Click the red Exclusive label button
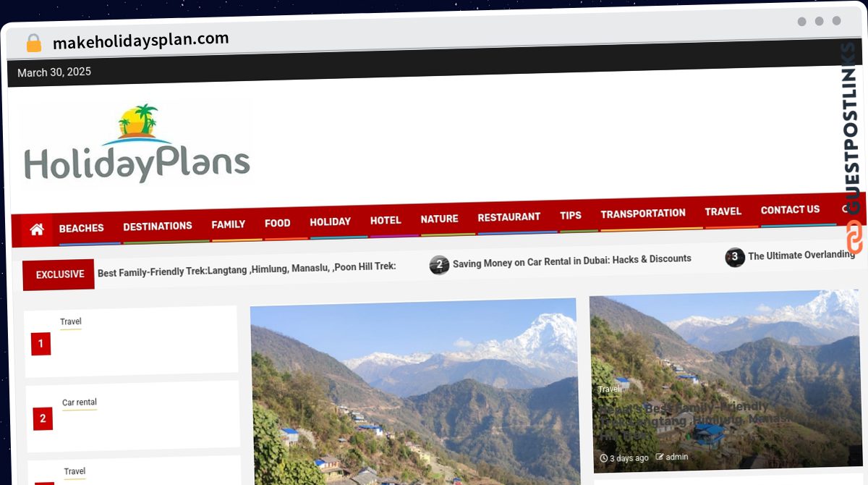The image size is (868, 485). click(x=59, y=274)
